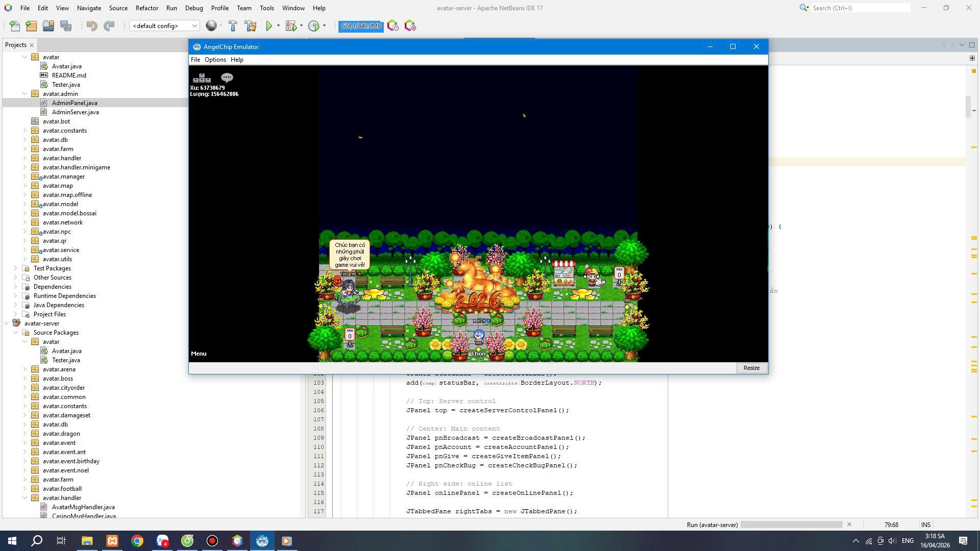
Task: Expand the avatar.constants package node
Action: click(x=24, y=131)
